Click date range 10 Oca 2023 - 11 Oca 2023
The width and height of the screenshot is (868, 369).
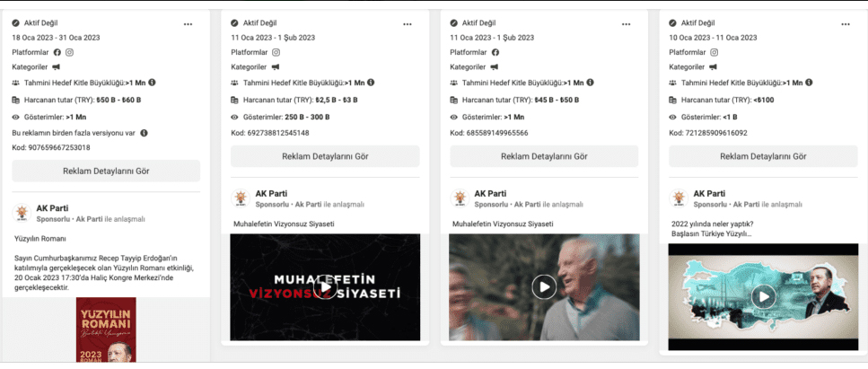click(713, 38)
